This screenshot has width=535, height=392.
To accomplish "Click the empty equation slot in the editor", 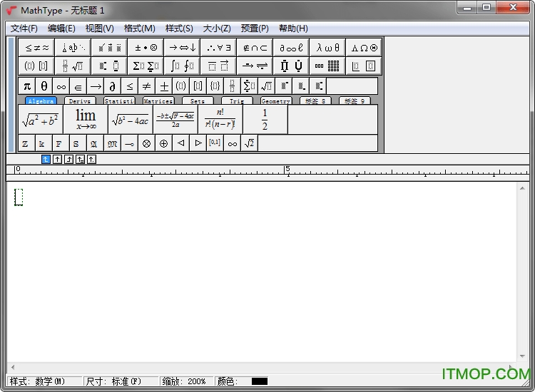I will point(19,197).
